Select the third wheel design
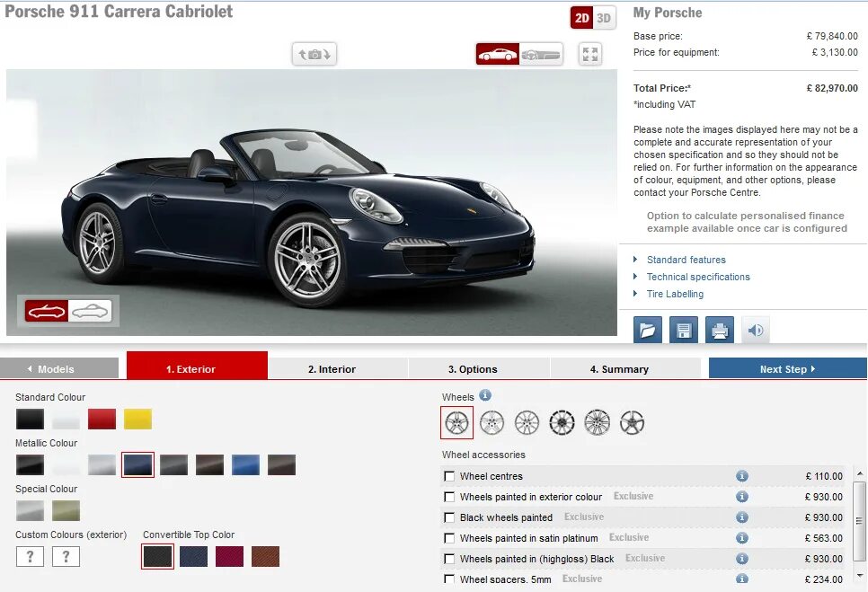The image size is (868, 592). click(527, 423)
